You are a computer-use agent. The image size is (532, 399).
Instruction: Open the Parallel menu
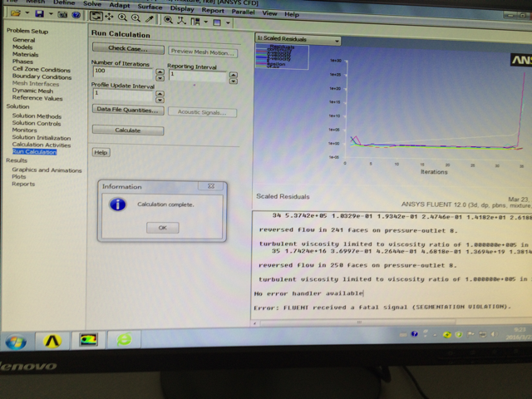(x=243, y=12)
